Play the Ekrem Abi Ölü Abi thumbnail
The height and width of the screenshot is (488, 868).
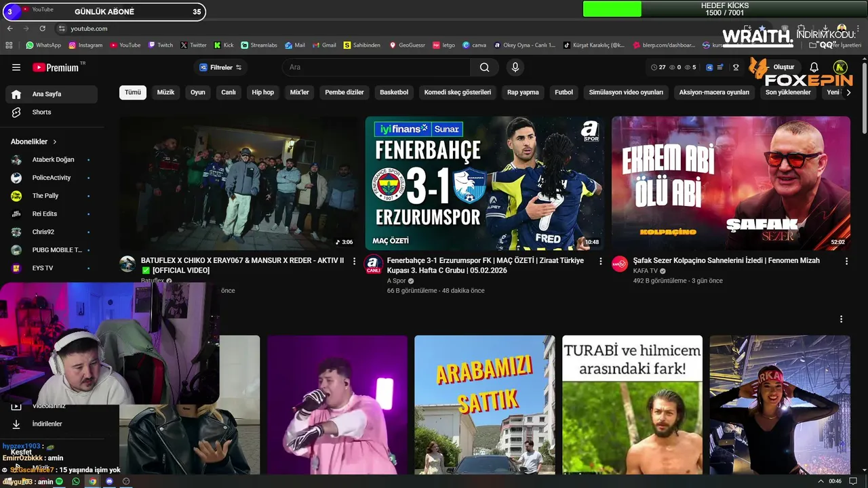point(730,183)
